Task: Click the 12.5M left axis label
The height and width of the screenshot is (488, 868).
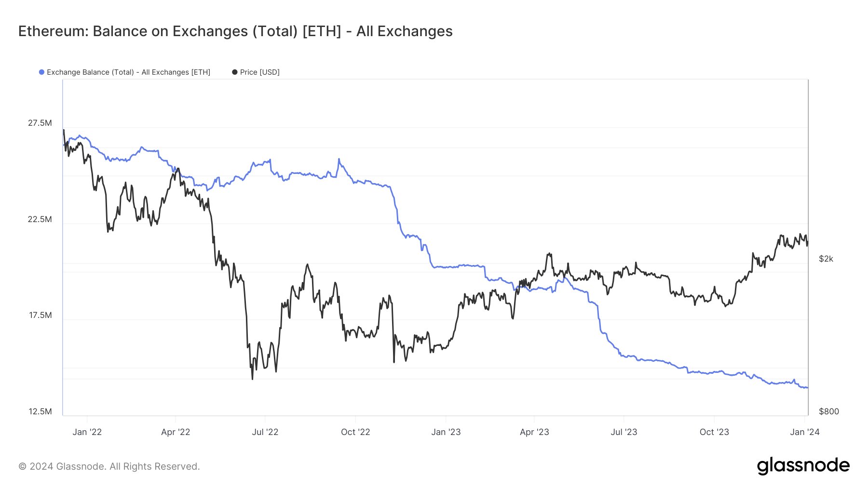Action: (x=40, y=411)
